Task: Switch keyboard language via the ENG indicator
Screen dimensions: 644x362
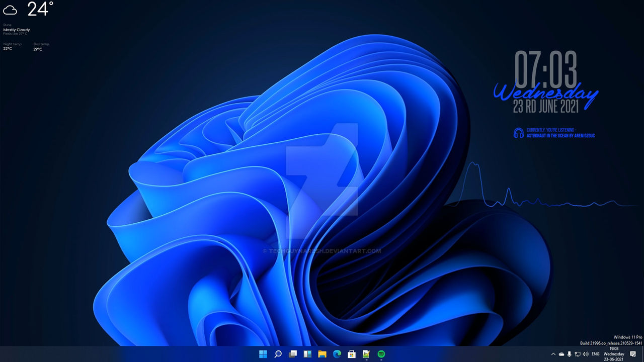Action: click(x=596, y=353)
